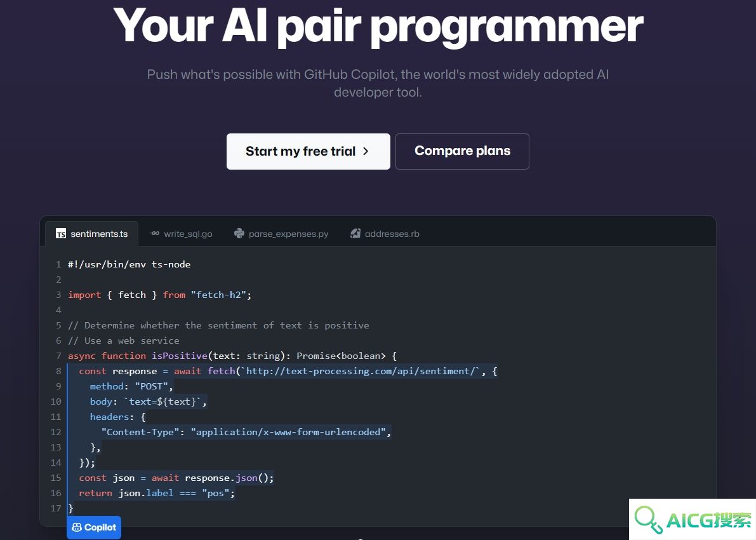The image size is (756, 540).
Task: Click the Go icon beside write_sql.go
Action: 155,234
